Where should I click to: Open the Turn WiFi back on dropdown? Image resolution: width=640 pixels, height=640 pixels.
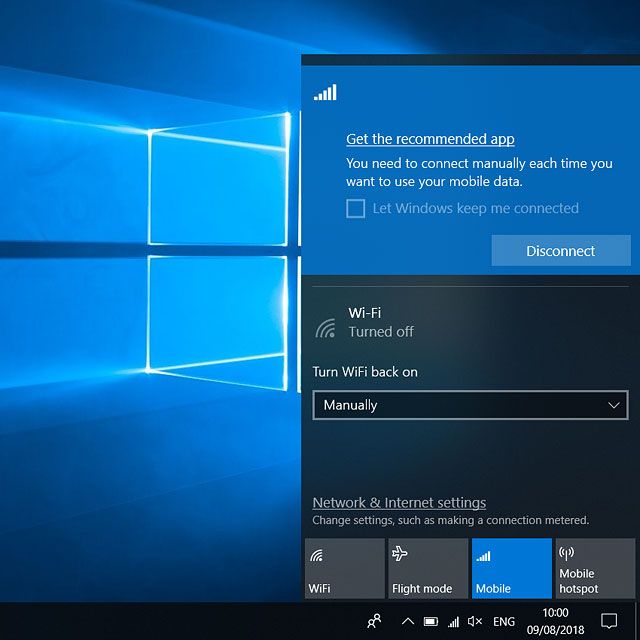tap(470, 405)
